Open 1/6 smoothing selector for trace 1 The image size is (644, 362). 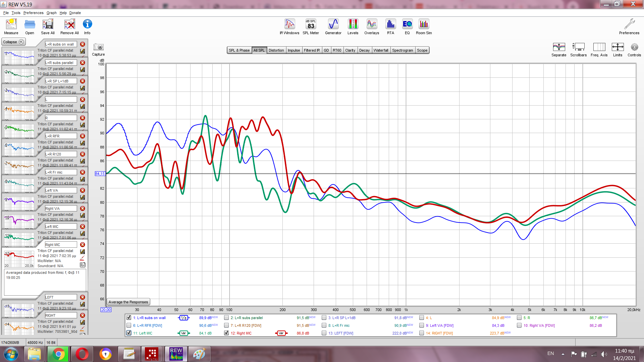click(184, 318)
